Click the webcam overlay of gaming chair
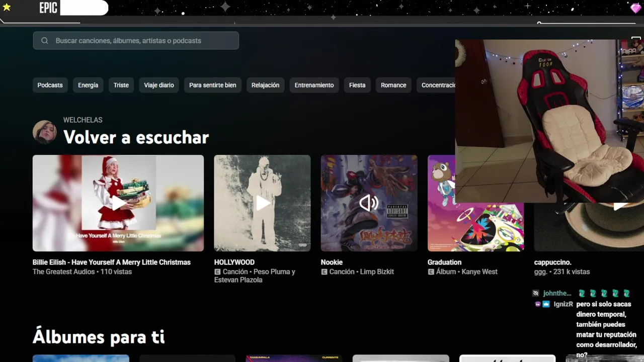Viewport: 644px width, 362px height. 549,121
